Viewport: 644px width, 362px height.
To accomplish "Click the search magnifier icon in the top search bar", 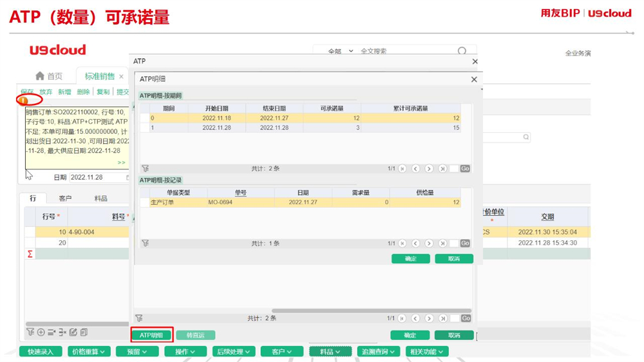I will pyautogui.click(x=462, y=50).
